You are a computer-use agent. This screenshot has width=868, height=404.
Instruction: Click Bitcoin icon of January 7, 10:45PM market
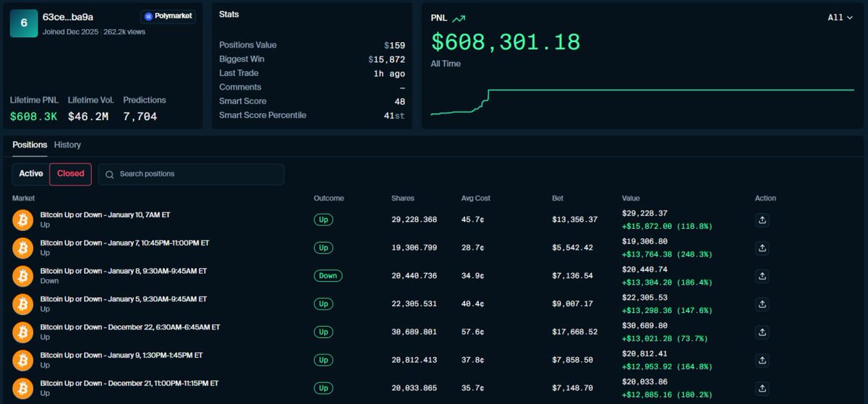tap(23, 248)
